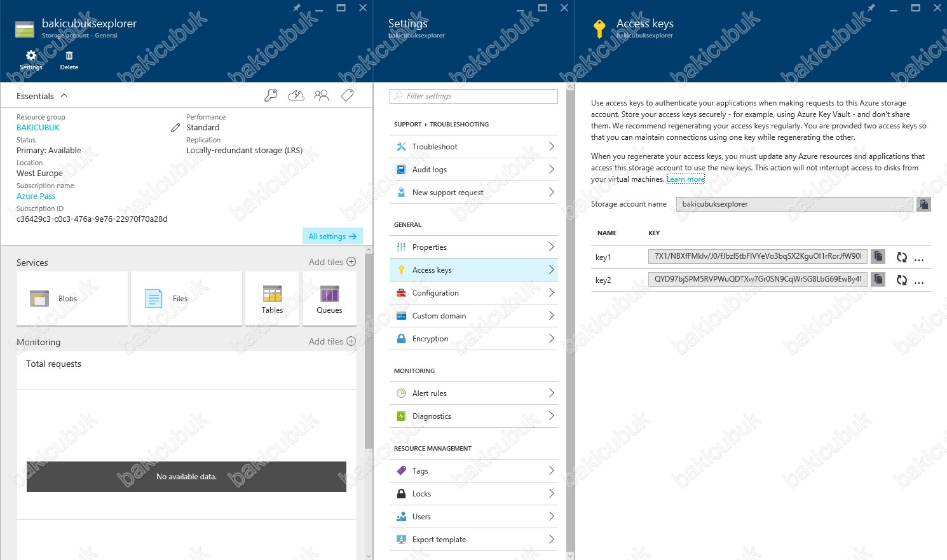Image resolution: width=947 pixels, height=560 pixels.
Task: Click the key icon in Essentials bar
Action: 271,96
